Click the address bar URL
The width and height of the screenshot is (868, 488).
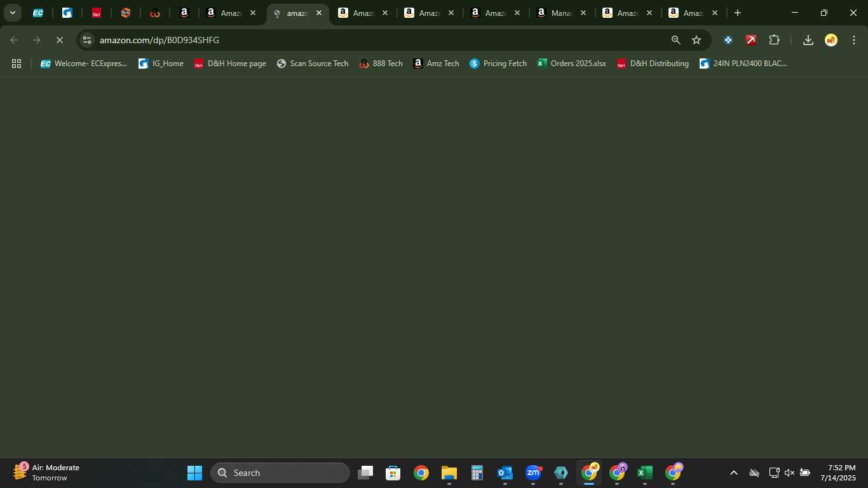pyautogui.click(x=159, y=40)
